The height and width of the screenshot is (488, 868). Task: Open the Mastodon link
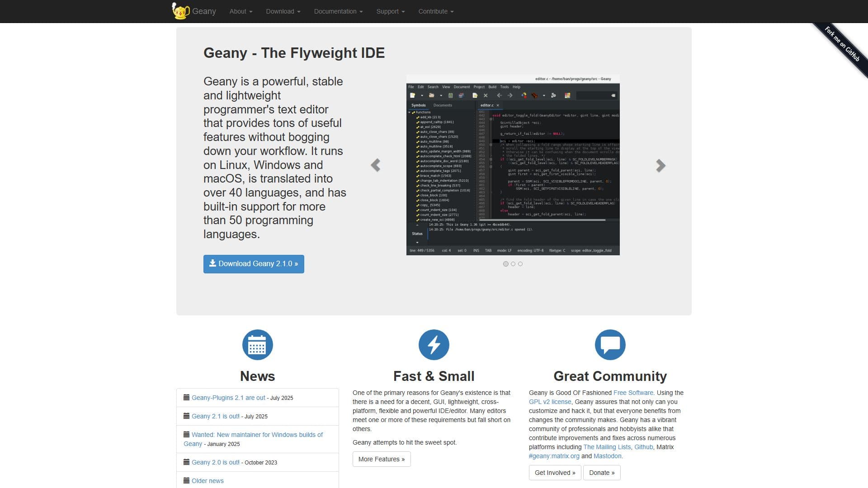(x=607, y=456)
